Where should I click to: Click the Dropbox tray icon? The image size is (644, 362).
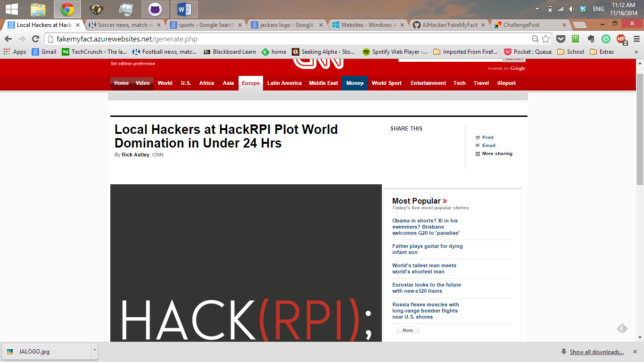(x=583, y=9)
